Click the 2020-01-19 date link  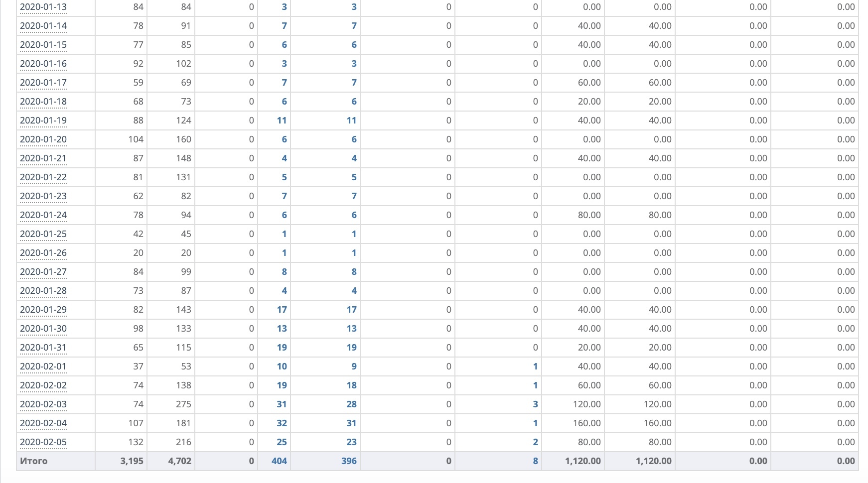click(x=43, y=121)
